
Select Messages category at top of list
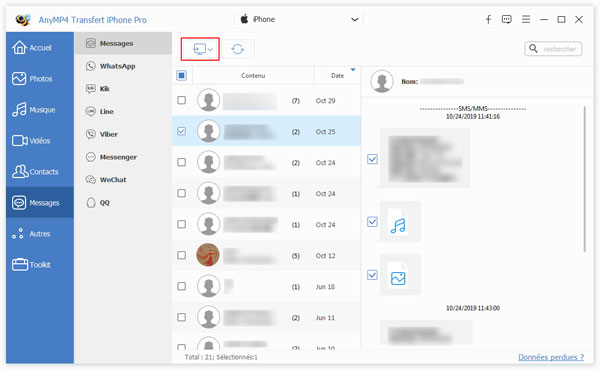pos(123,43)
